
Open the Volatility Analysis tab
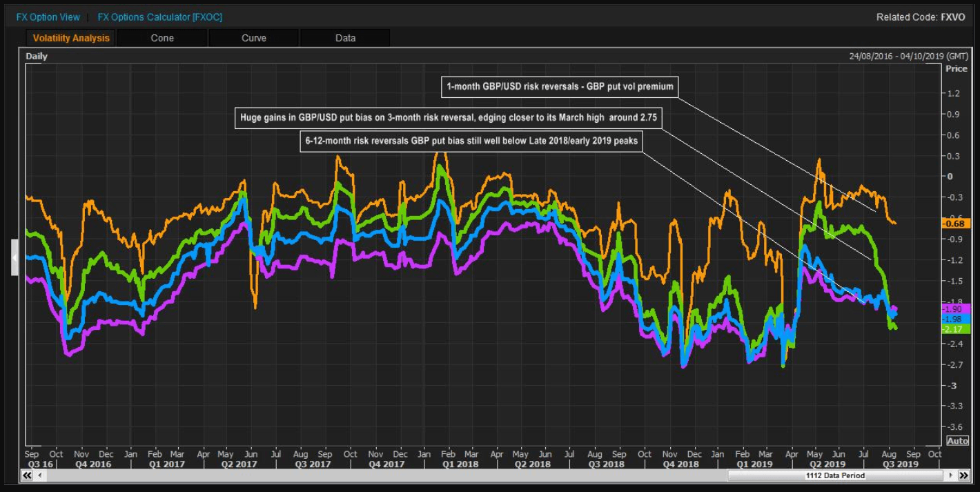pyautogui.click(x=71, y=38)
